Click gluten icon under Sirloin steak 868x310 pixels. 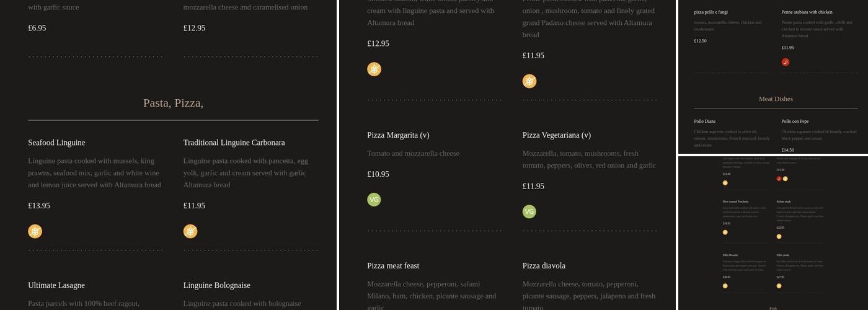(779, 236)
